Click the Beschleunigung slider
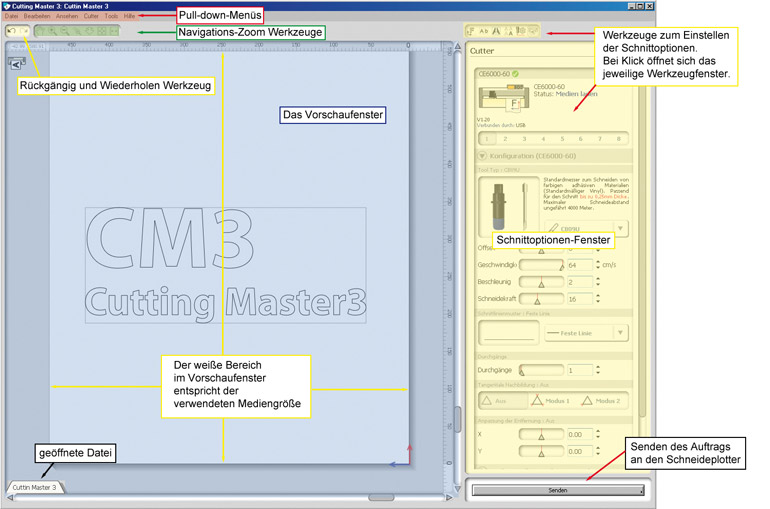Screen dimensions: 770x509 542,282
